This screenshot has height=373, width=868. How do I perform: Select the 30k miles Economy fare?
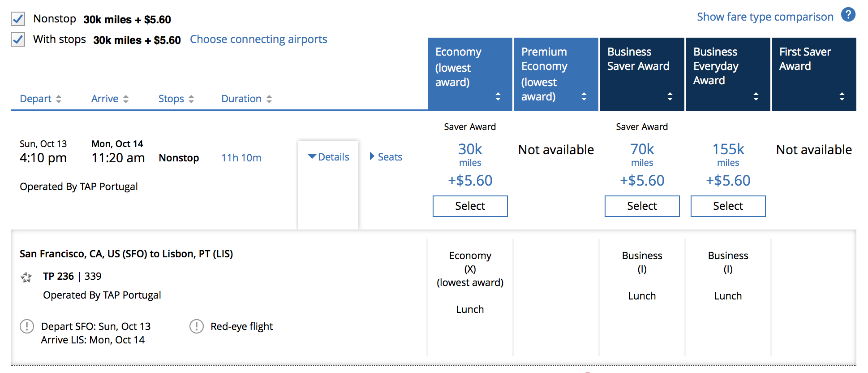[470, 206]
